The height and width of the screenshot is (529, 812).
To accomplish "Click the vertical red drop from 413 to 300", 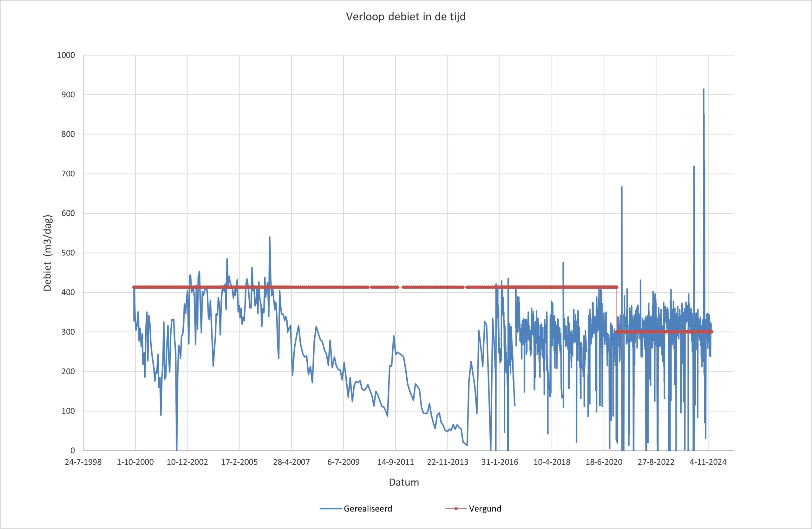I will point(617,310).
